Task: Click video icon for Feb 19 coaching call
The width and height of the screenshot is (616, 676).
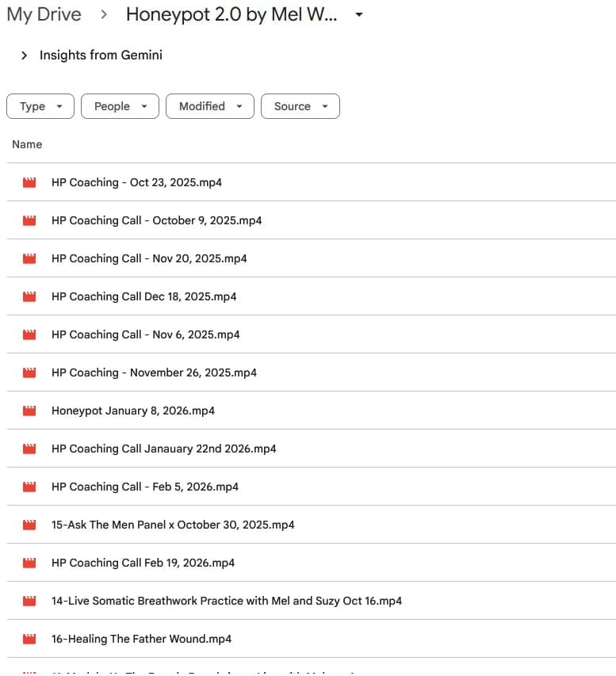Action: (29, 563)
